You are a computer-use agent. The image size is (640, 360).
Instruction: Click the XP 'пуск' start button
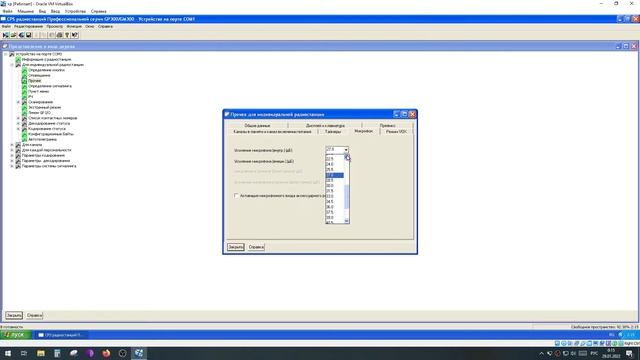tap(16, 335)
